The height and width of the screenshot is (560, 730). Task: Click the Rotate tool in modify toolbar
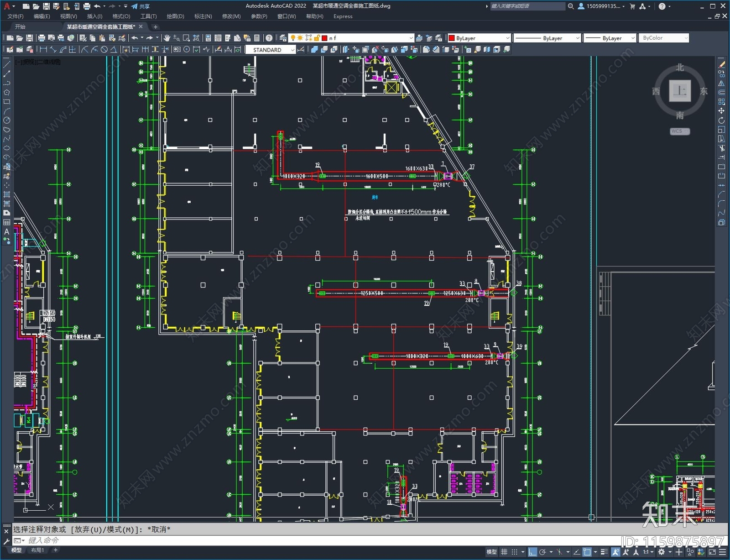click(721, 120)
